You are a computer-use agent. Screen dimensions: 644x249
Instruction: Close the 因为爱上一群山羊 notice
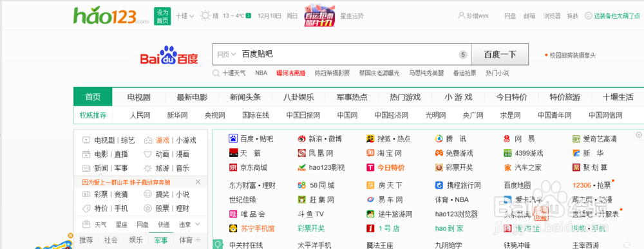(198, 181)
